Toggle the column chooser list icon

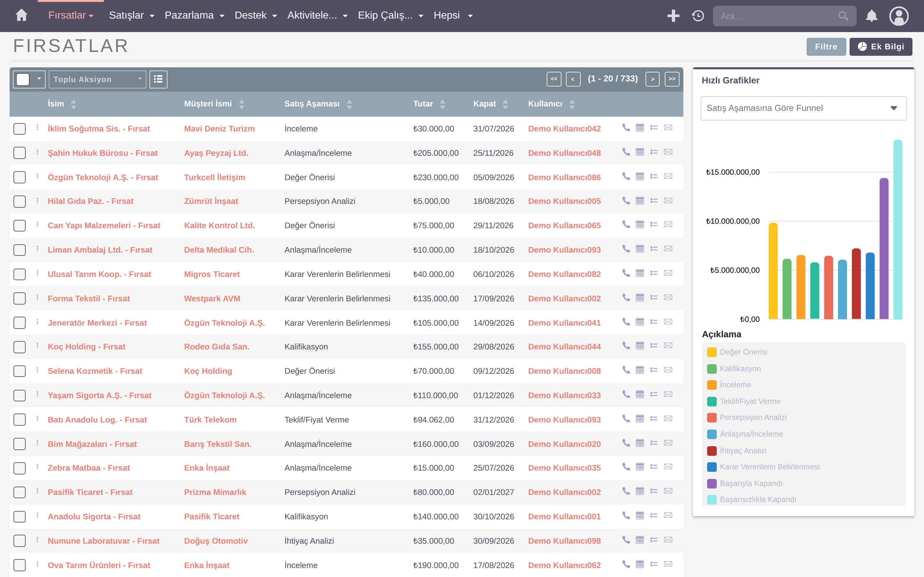tap(158, 79)
